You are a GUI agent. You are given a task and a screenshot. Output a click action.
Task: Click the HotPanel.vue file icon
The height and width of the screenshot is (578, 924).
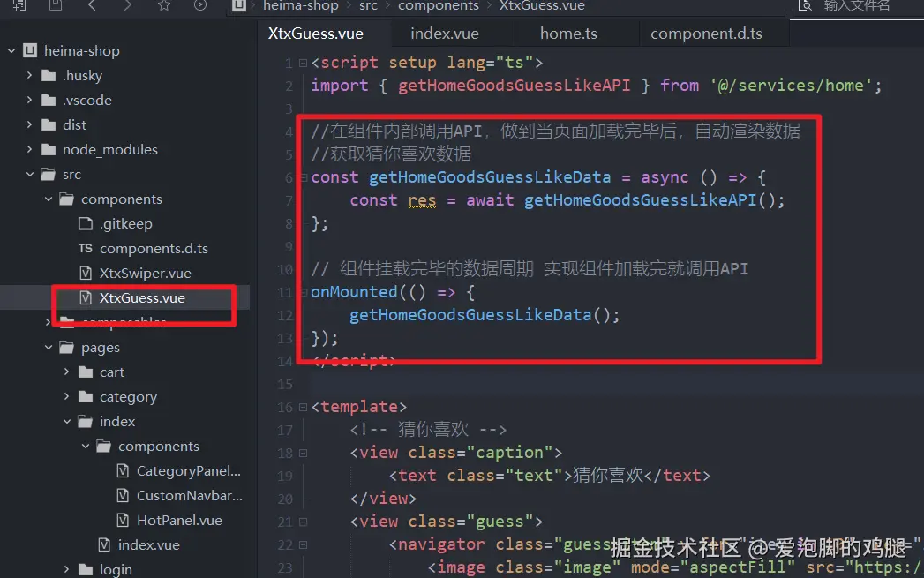(123, 521)
